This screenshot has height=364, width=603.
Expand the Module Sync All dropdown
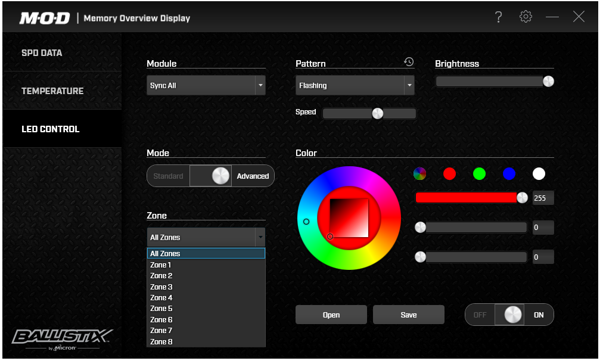[x=206, y=85]
